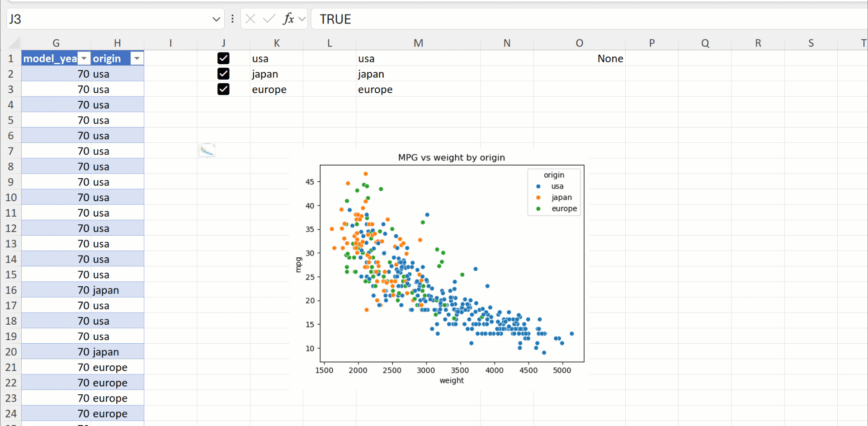Select column M header

coord(418,43)
